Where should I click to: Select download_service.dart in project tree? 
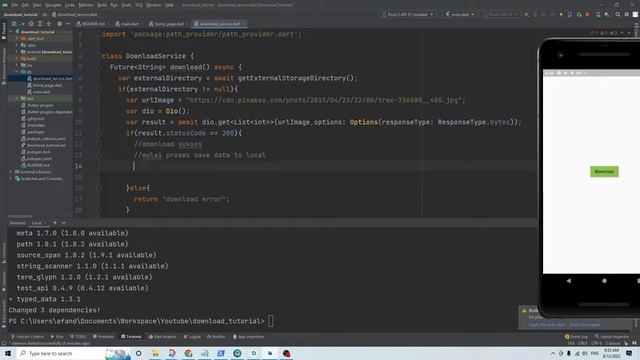pyautogui.click(x=52, y=78)
